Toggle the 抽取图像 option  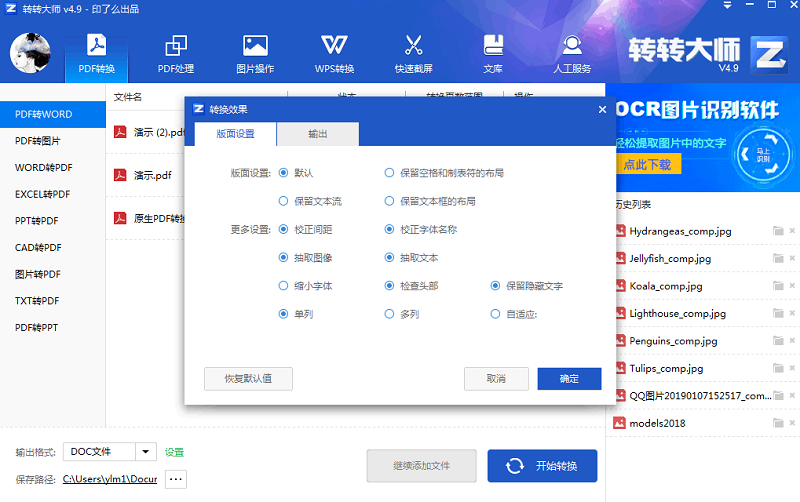click(x=283, y=258)
